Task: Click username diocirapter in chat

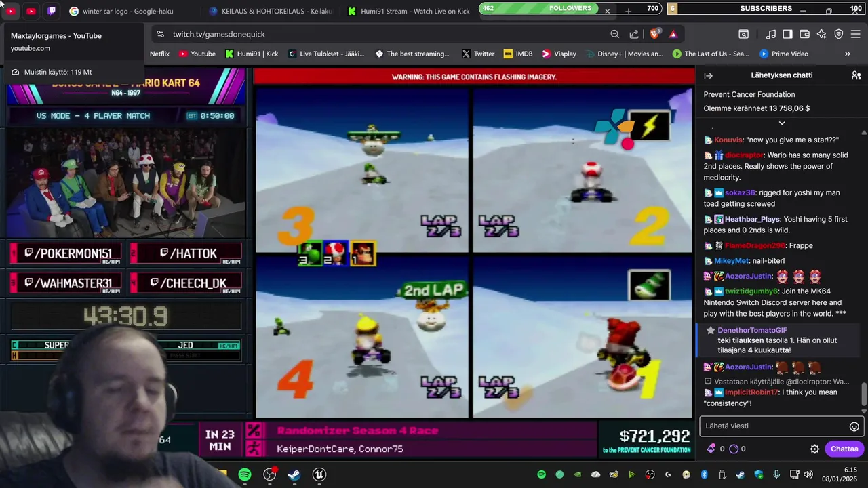Action: [x=745, y=155]
